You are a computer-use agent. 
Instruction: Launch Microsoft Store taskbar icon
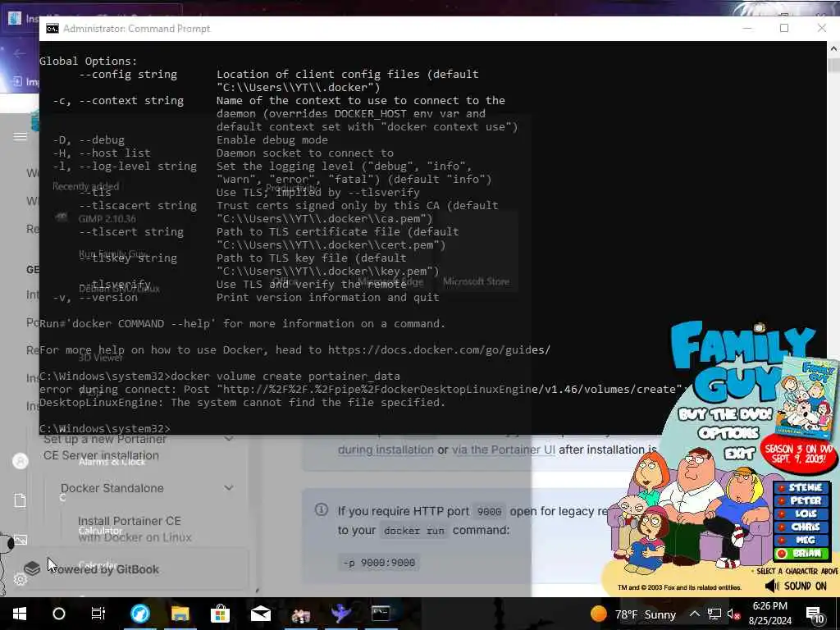tap(220, 614)
